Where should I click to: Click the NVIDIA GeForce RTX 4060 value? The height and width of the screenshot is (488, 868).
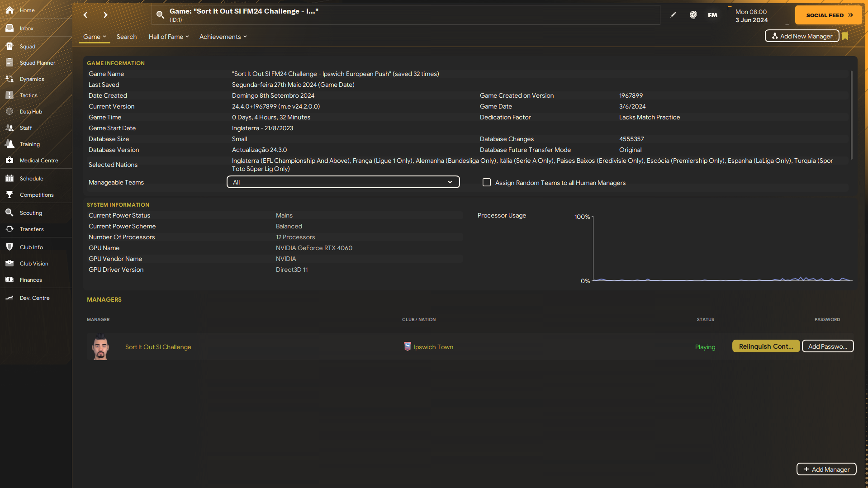[314, 248]
